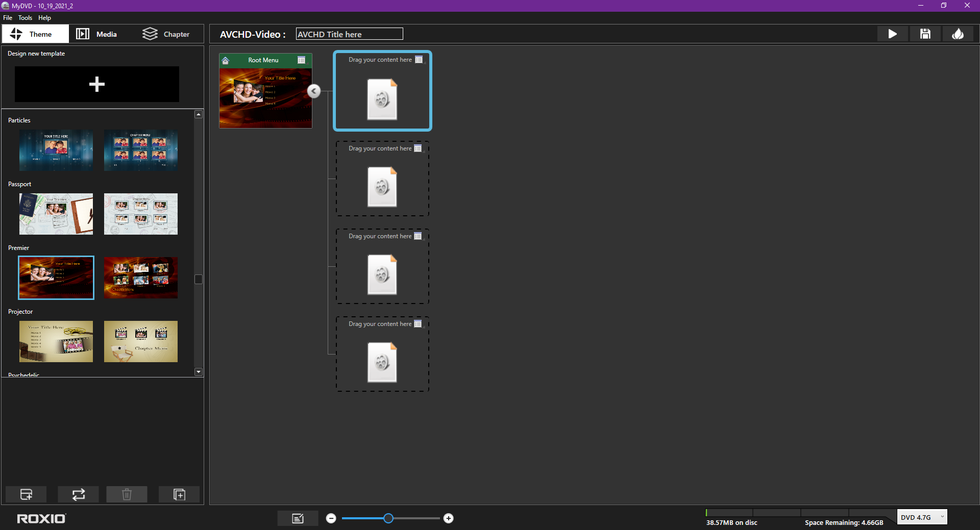This screenshot has height=530, width=980.
Task: Click the Projector category label
Action: pyautogui.click(x=20, y=312)
